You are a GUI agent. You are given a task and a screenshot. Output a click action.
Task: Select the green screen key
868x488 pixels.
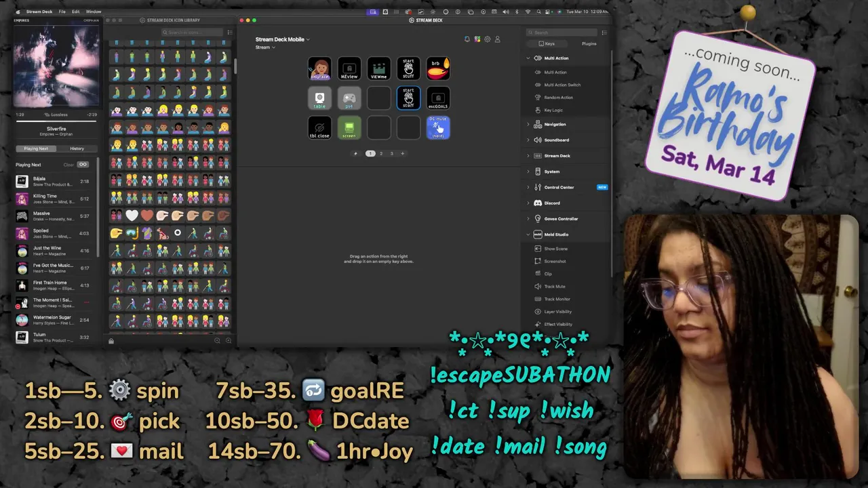tap(349, 127)
